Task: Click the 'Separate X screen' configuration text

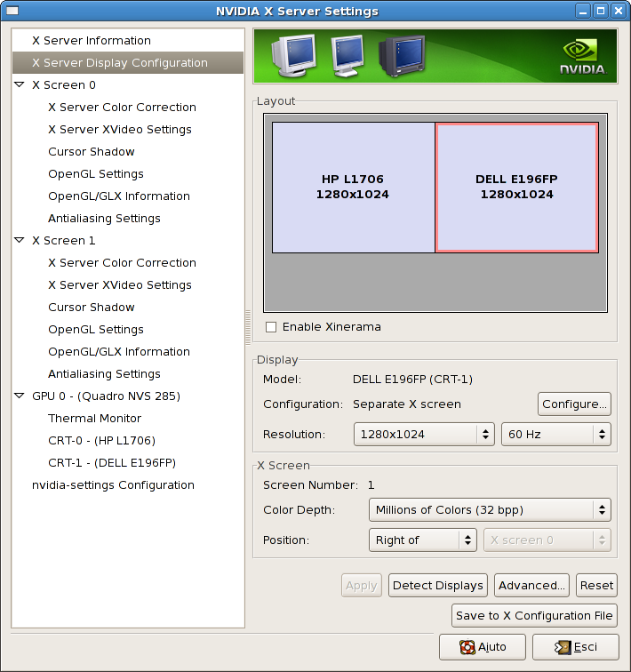Action: (407, 404)
